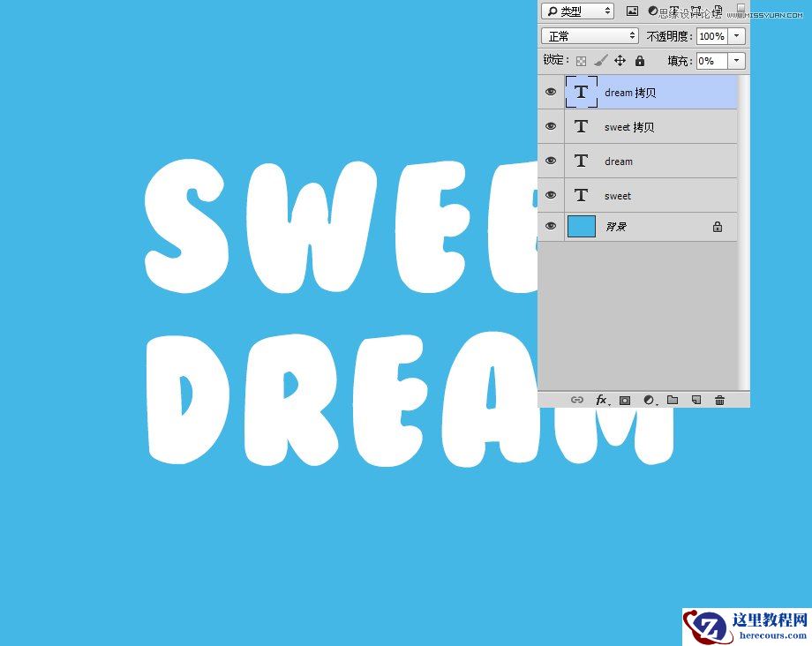Open the 不透明度 dropdown arrow

pos(737,36)
